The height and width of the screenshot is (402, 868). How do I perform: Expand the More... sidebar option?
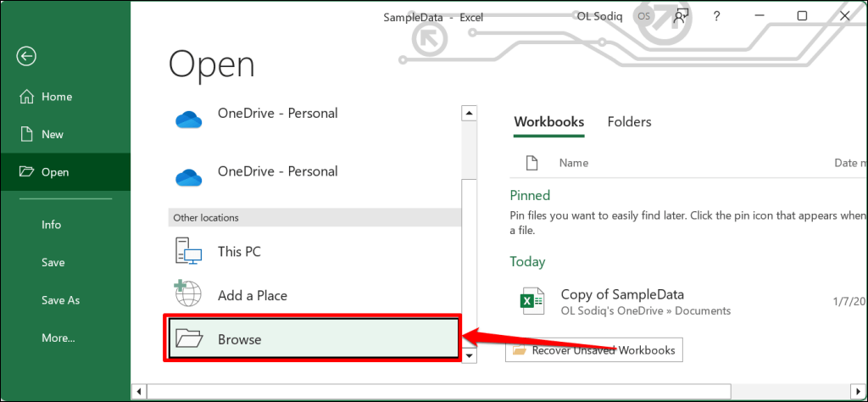coord(58,338)
